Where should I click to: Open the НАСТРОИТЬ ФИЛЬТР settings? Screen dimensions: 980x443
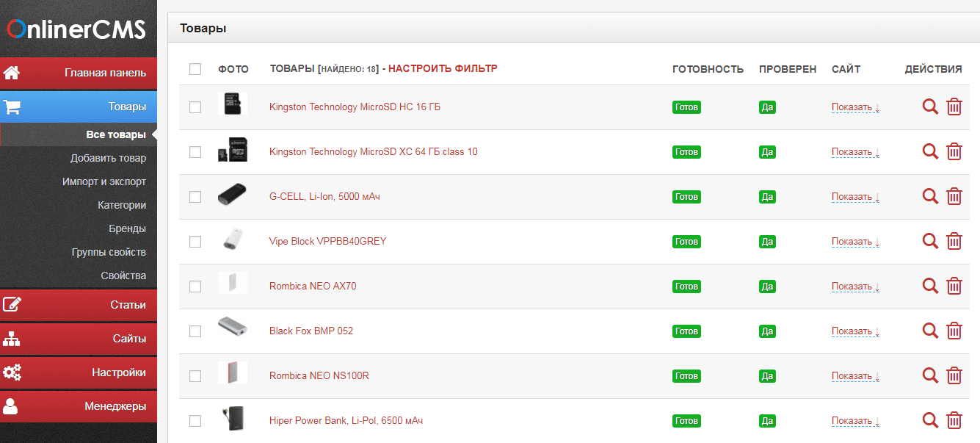(x=443, y=68)
